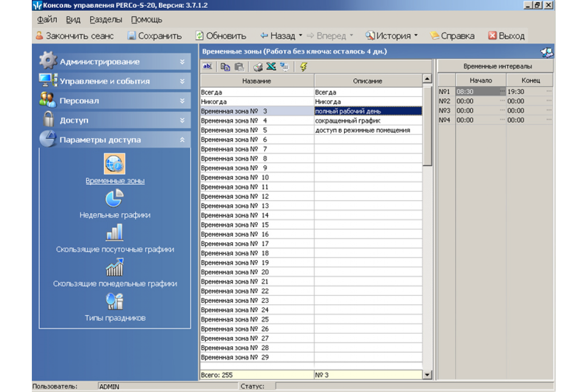Open the Скользящие понедельные графики chart icon
Image resolution: width=588 pixels, height=392 pixels.
pos(115,267)
